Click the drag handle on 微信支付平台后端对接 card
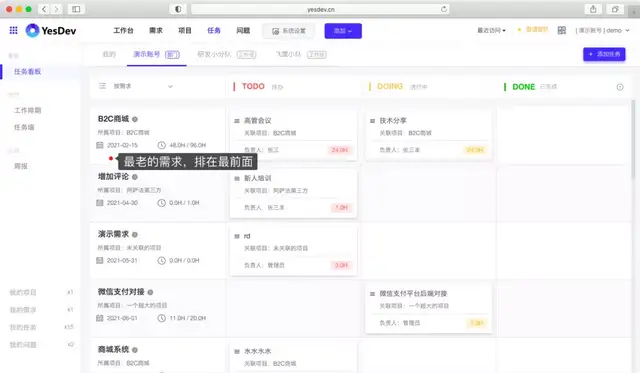Image resolution: width=640 pixels, height=373 pixels. click(372, 294)
